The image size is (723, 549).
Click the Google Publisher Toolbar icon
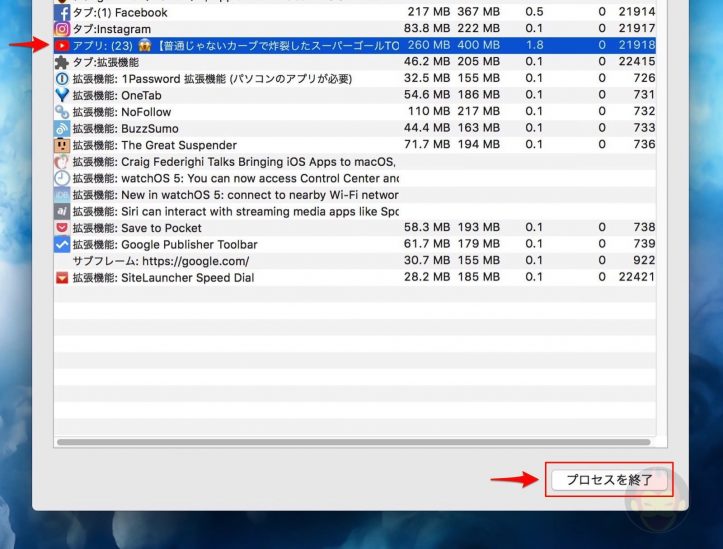point(62,244)
